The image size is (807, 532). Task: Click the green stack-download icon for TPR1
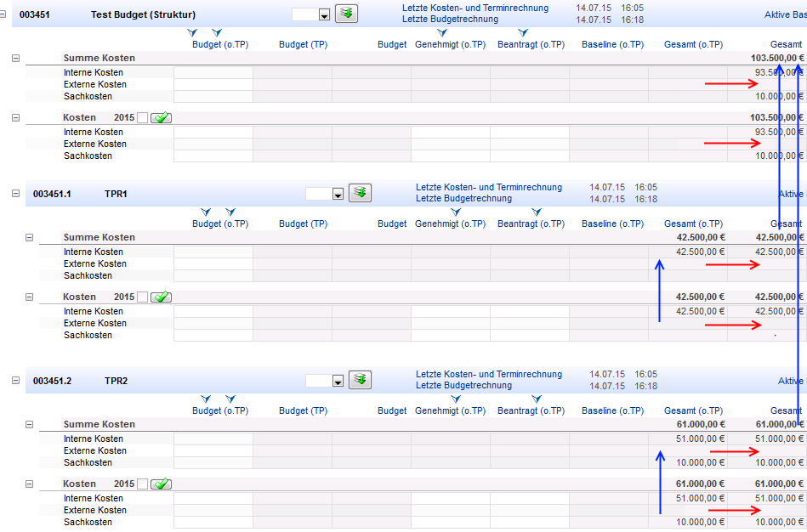pos(360,193)
